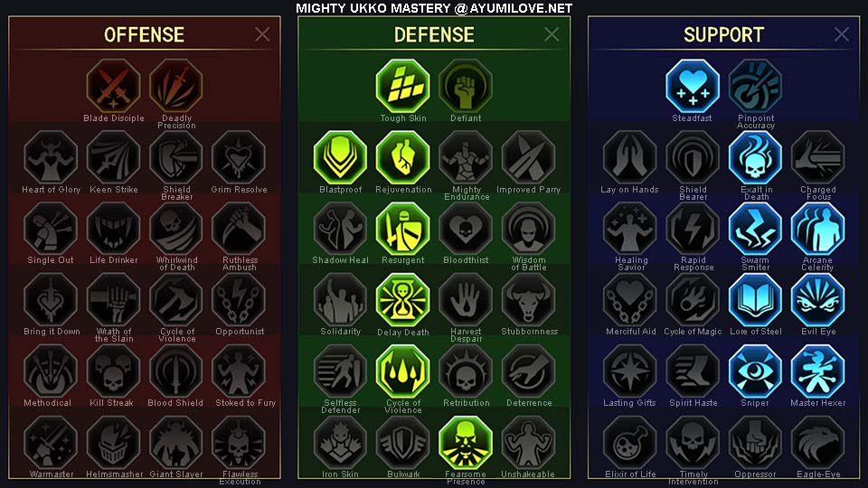Select the Blade Disciple mastery icon
This screenshot has width=868, height=488.
point(114,87)
